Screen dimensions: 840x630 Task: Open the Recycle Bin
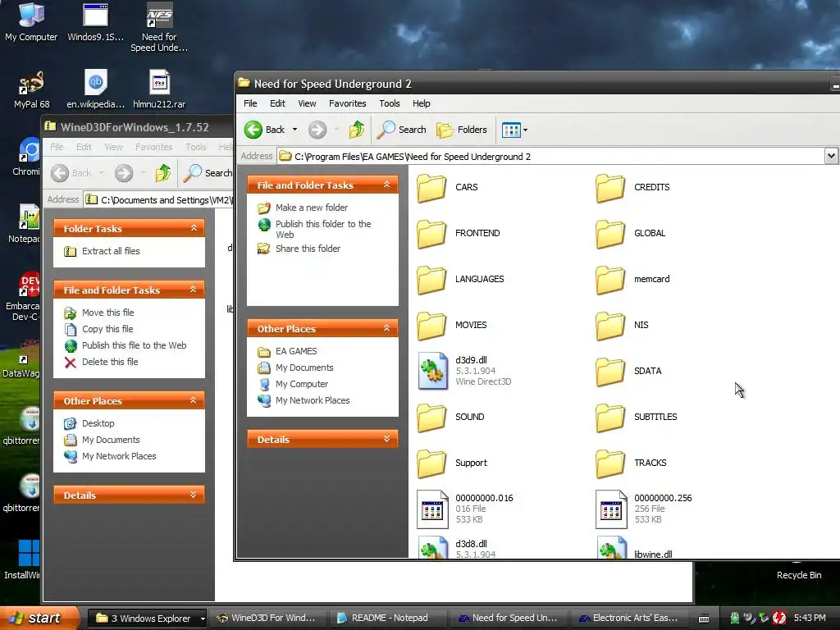tap(799, 572)
